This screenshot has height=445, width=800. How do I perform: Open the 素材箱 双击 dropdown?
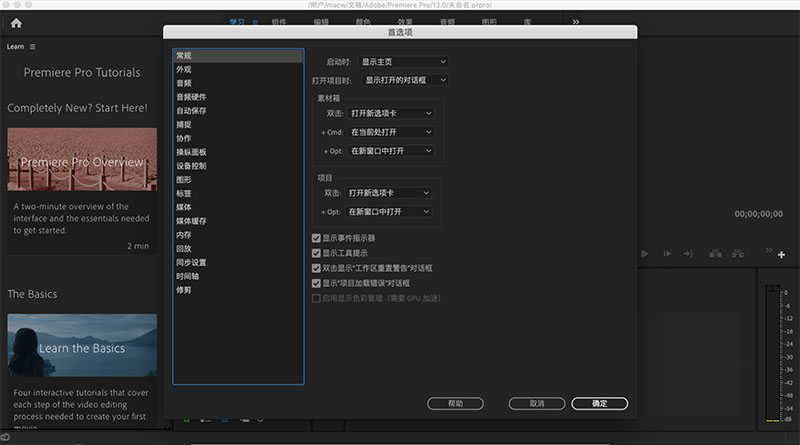click(x=391, y=113)
